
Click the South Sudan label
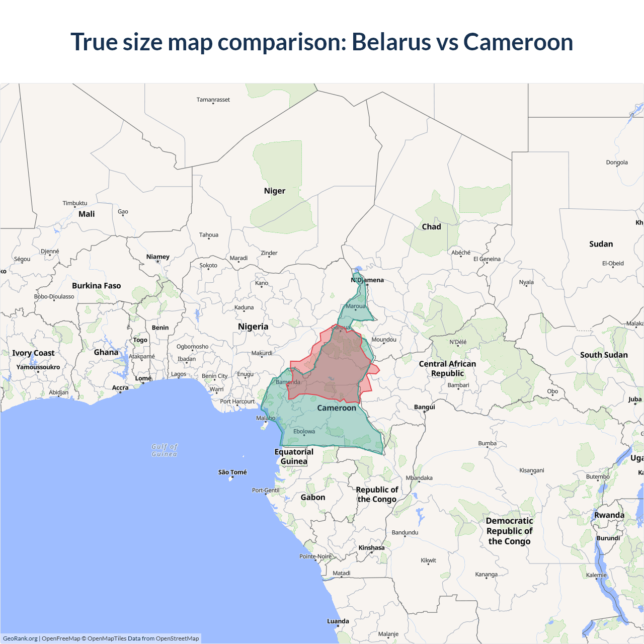point(604,355)
